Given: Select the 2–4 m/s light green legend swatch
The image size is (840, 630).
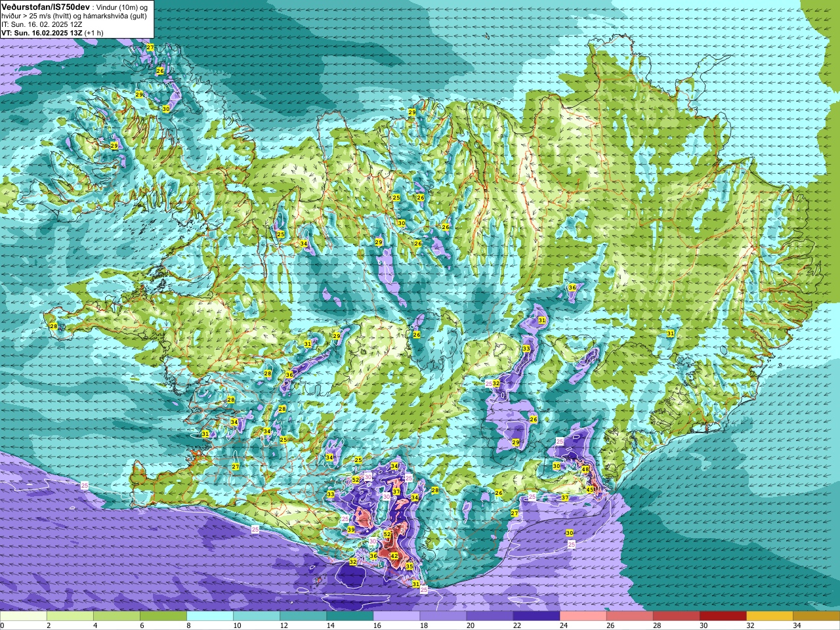Looking at the screenshot, I should tap(70, 616).
